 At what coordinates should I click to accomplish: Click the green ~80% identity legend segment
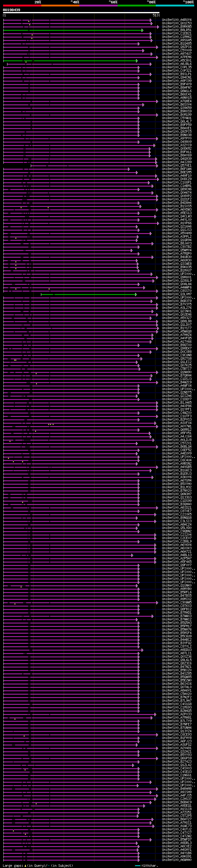tap(137, 6)
